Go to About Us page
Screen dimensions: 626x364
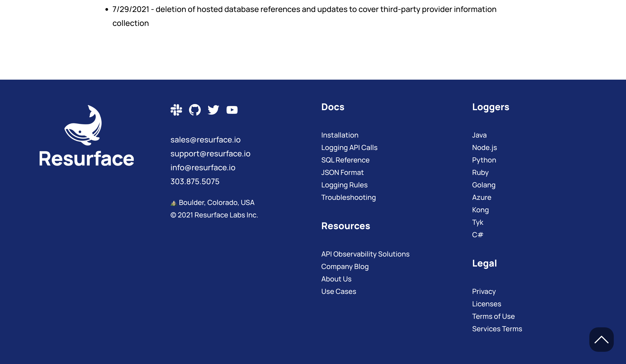click(x=336, y=279)
